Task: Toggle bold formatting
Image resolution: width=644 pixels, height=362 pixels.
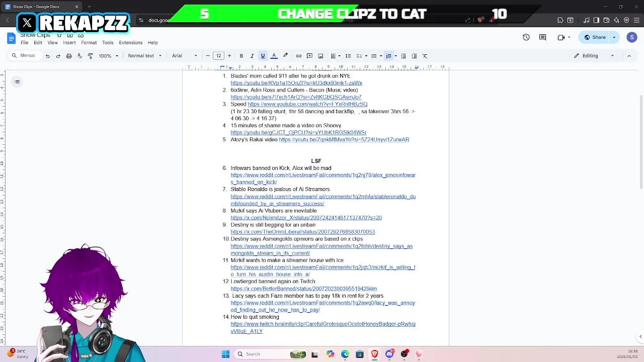Action: 242,56
